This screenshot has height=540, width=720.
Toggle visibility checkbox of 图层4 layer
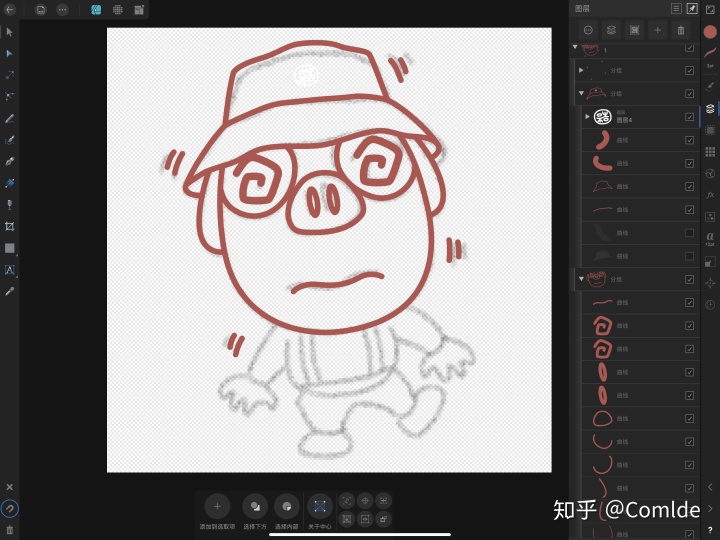click(689, 117)
